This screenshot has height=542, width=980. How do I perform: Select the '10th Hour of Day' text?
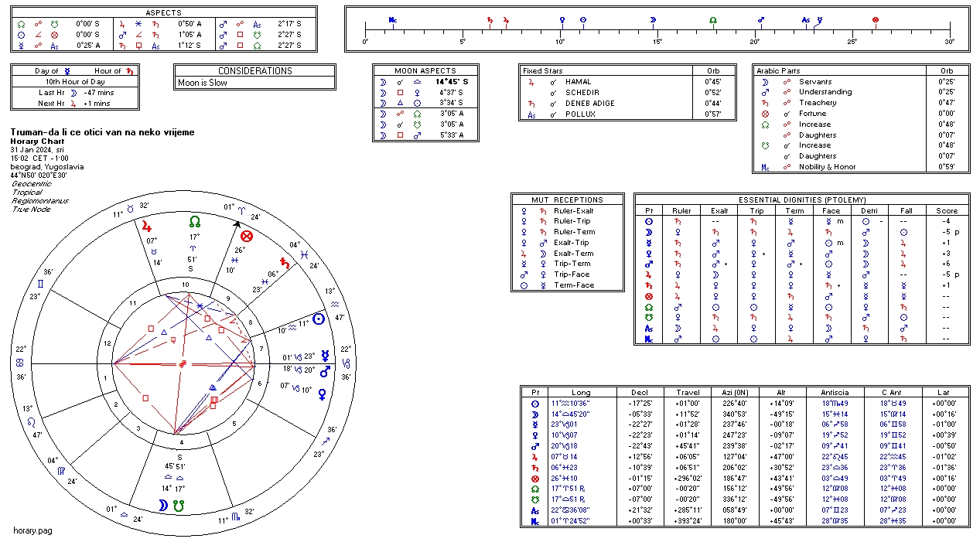[75, 81]
